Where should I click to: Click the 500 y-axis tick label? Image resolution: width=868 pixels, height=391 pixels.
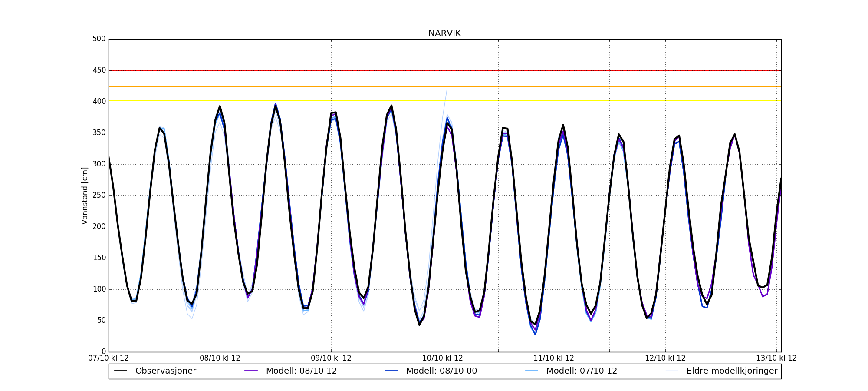click(x=99, y=39)
